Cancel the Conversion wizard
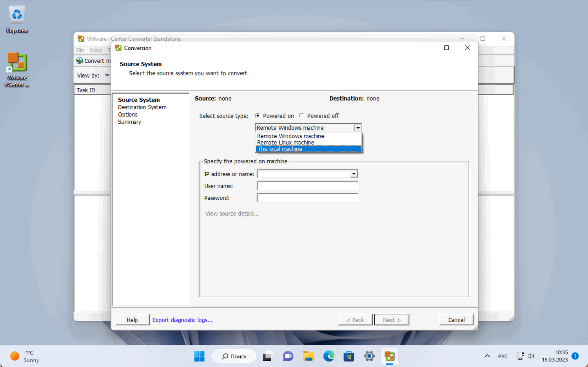 456,320
